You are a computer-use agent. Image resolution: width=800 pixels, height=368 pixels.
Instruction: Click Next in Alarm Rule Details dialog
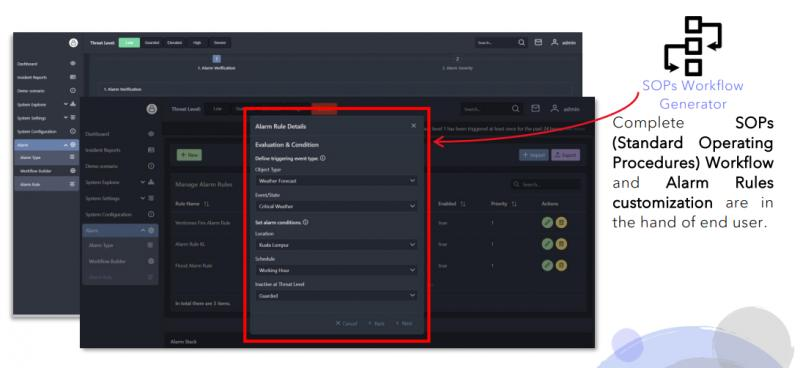[404, 323]
